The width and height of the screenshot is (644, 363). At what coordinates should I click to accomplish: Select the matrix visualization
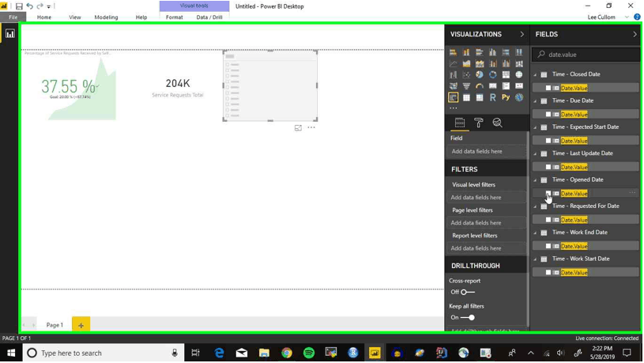[480, 97]
